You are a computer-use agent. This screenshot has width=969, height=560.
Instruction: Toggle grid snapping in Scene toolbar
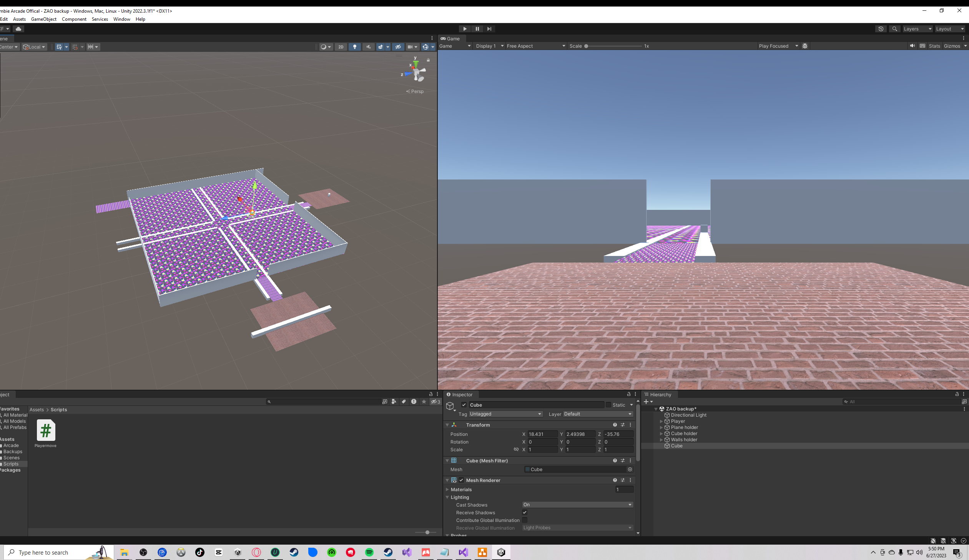(59, 47)
